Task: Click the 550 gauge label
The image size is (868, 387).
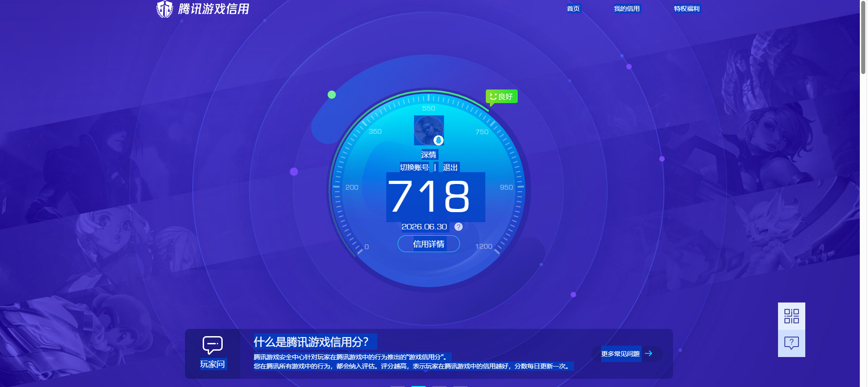Action: [x=429, y=108]
